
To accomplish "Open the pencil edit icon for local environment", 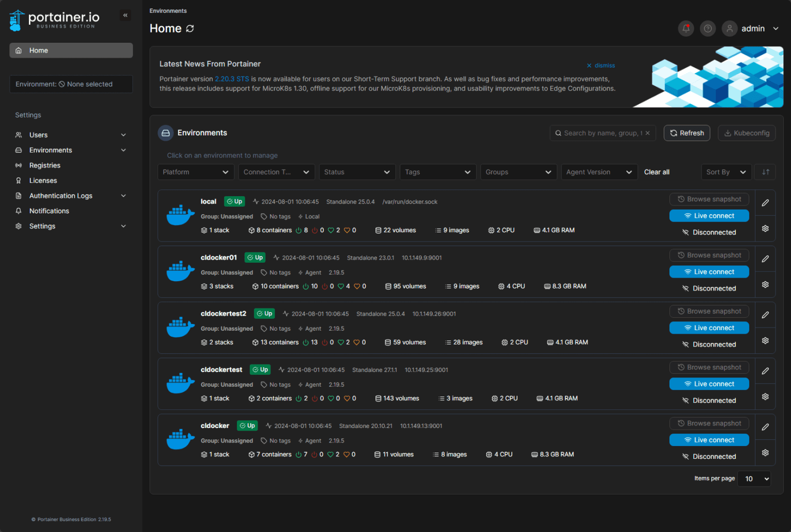I will click(x=765, y=202).
